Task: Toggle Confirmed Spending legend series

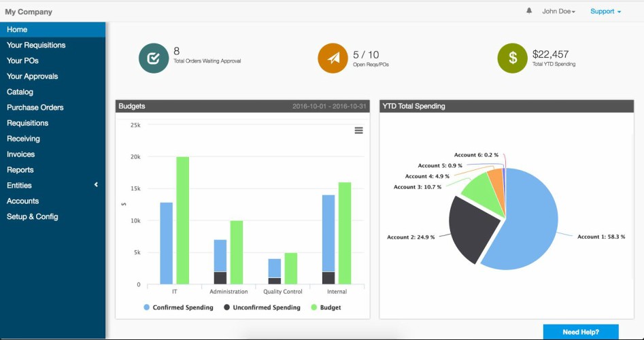Action: pos(178,307)
